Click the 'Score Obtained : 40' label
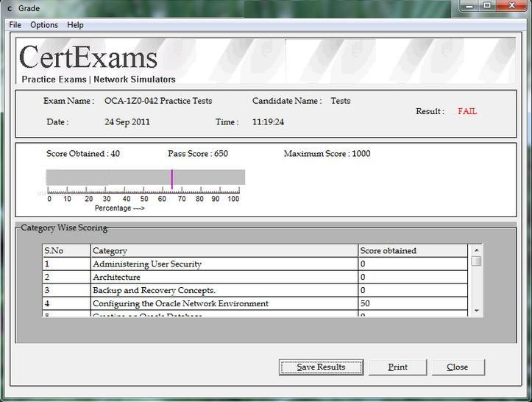Image resolution: width=532 pixels, height=402 pixels. (x=83, y=154)
